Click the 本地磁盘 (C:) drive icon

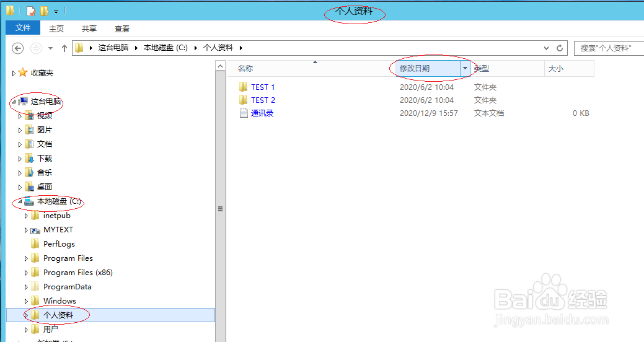point(29,201)
